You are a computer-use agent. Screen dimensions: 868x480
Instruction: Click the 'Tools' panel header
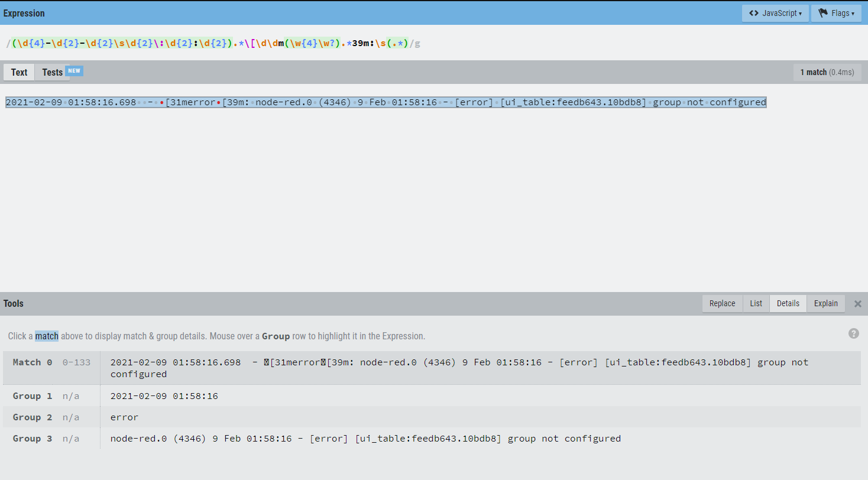[14, 303]
